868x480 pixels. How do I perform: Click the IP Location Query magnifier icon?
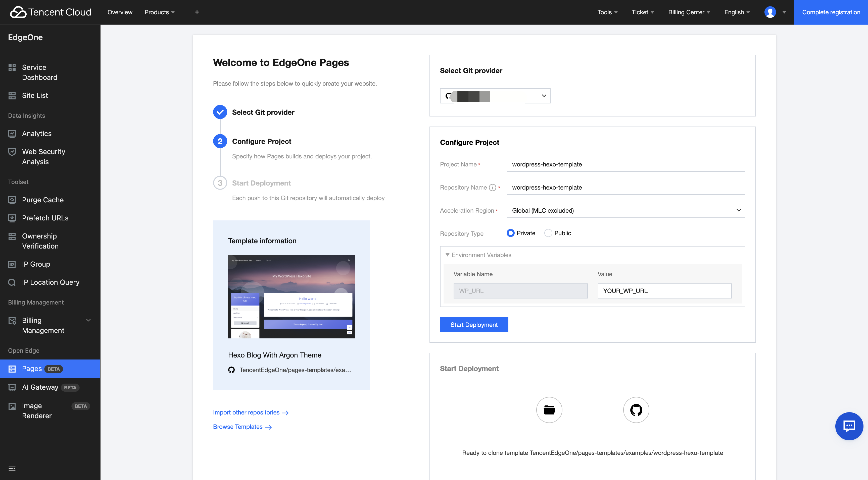[12, 282]
